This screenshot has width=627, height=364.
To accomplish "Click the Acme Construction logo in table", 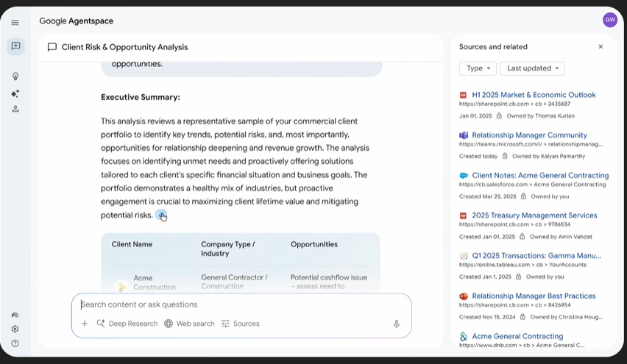I will [121, 286].
